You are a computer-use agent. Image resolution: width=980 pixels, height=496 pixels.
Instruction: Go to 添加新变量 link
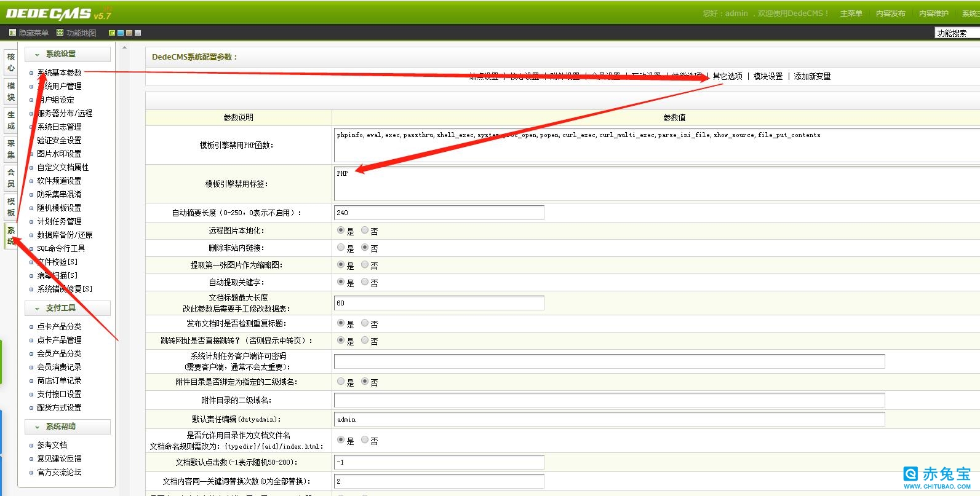point(812,76)
